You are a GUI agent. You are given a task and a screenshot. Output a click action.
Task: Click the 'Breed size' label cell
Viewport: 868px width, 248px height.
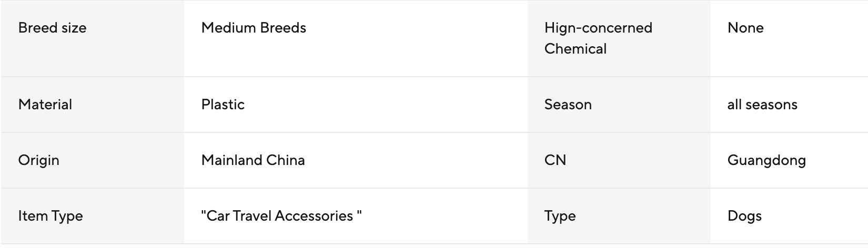click(52, 28)
